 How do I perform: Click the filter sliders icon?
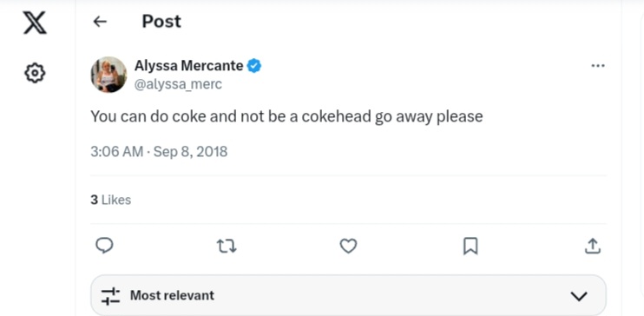[110, 296]
